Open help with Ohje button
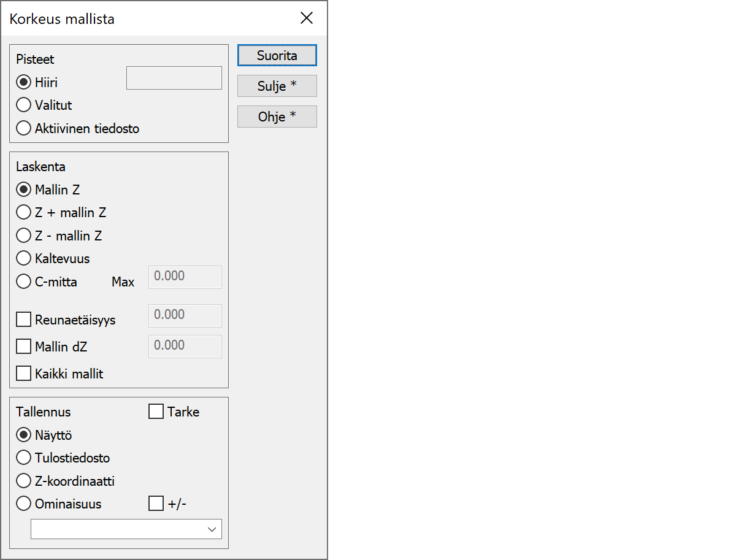 point(277,117)
